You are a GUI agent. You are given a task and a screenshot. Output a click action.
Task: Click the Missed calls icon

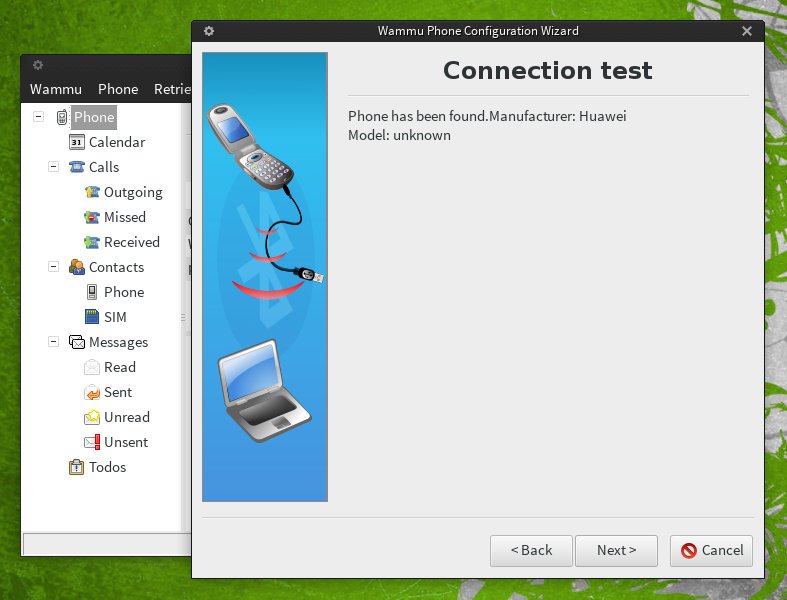[92, 217]
